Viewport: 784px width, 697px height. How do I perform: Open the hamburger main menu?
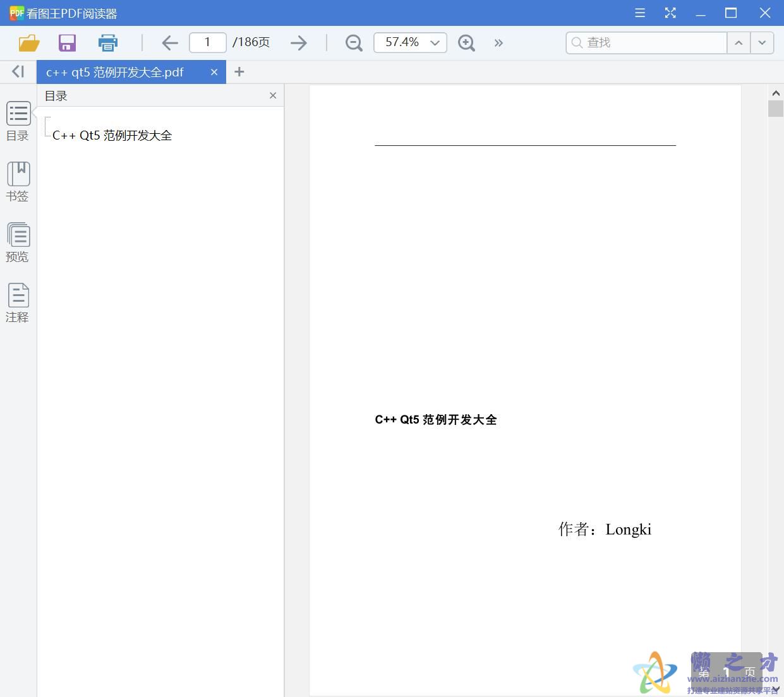[x=639, y=13]
